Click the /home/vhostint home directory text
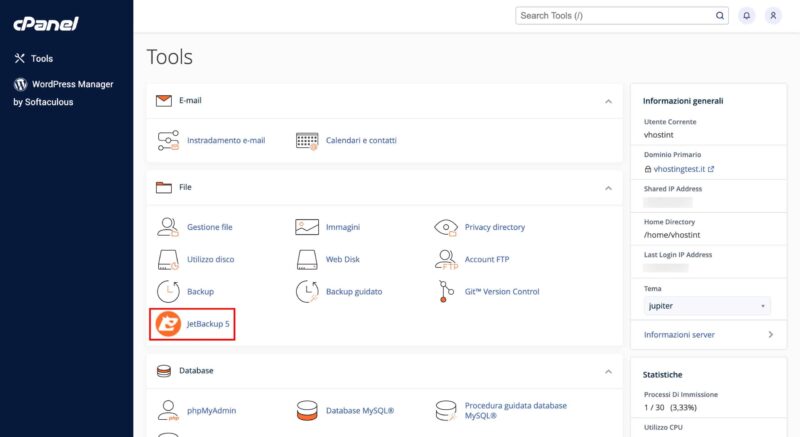 tap(672, 235)
